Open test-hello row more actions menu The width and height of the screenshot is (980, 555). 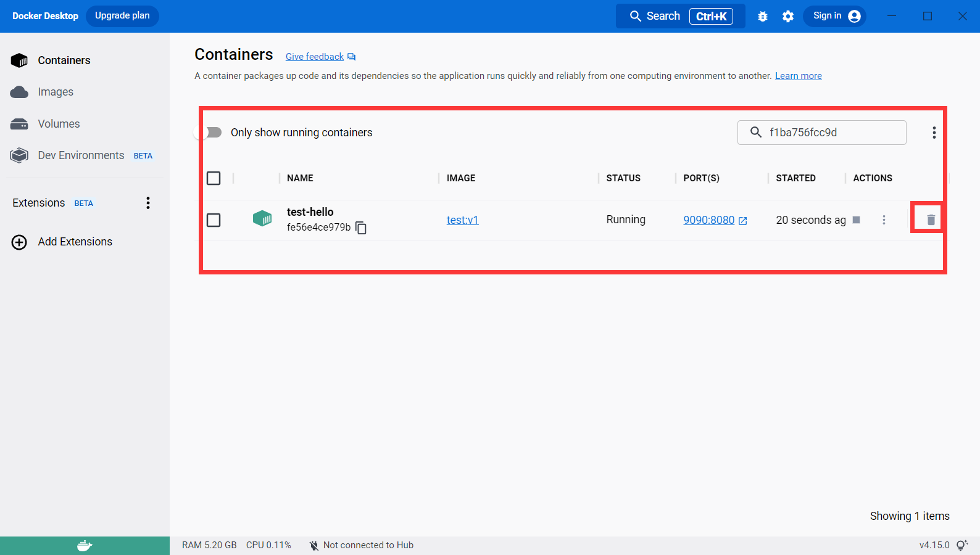(884, 220)
